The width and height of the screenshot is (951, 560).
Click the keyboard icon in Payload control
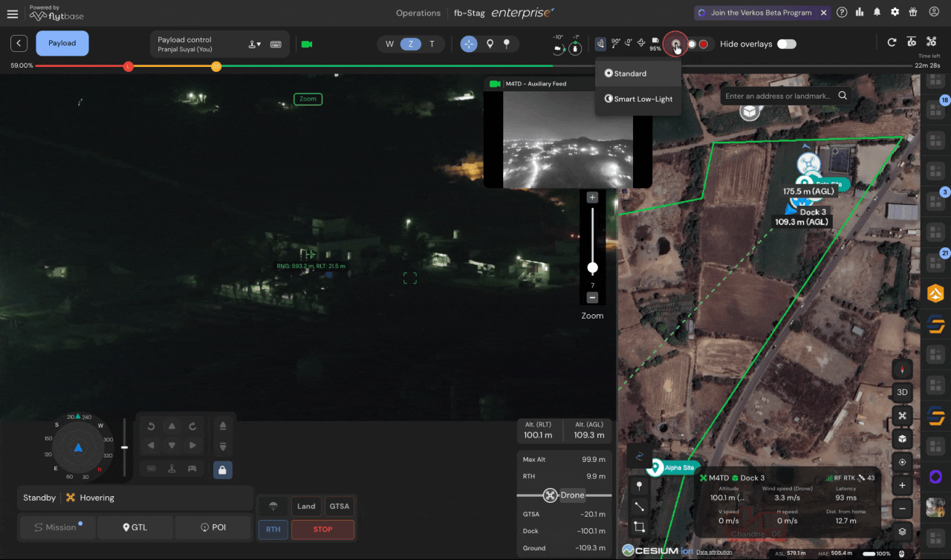click(276, 45)
